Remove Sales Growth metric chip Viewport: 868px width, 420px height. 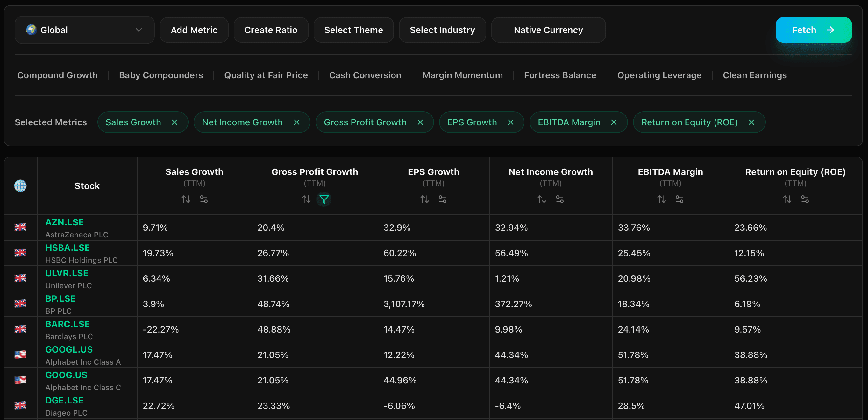[174, 122]
